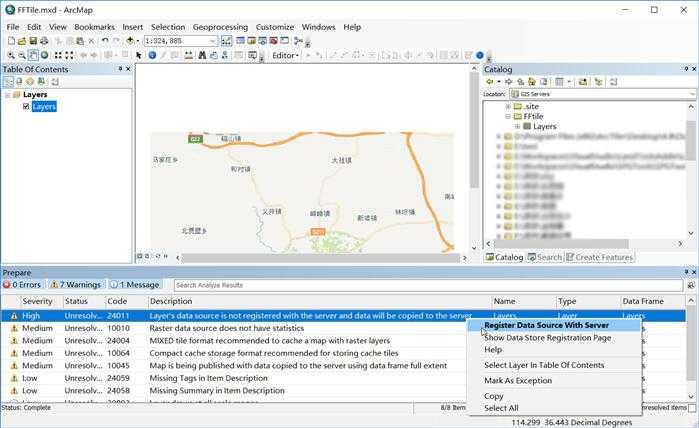Switch to the Search tab
Viewport: 699px width, 428px height.
[x=545, y=257]
